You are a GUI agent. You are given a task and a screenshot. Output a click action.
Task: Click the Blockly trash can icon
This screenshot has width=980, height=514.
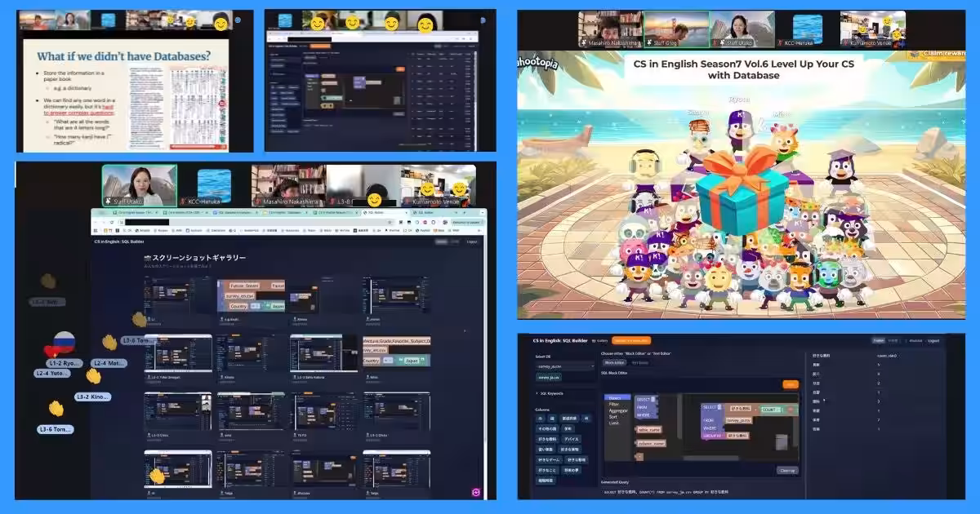click(780, 443)
